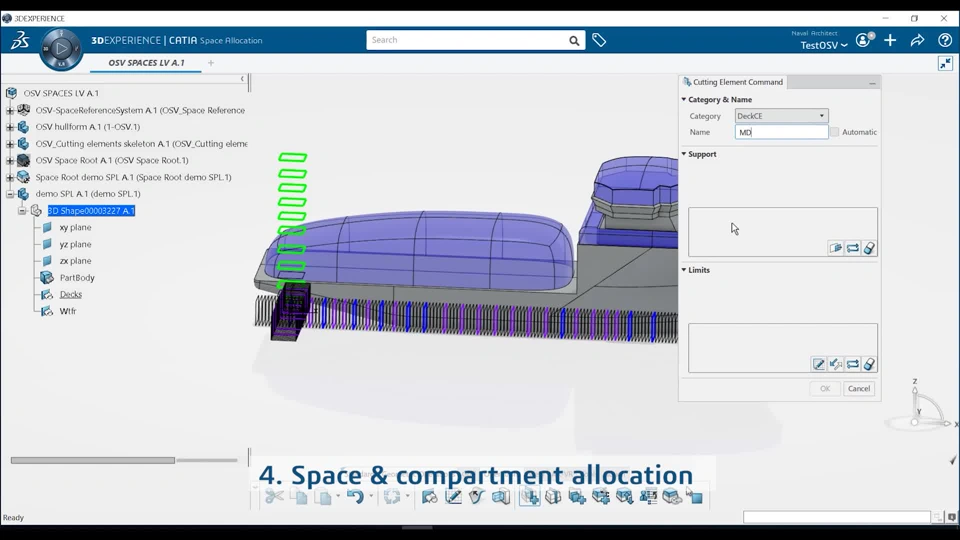The width and height of the screenshot is (960, 540).
Task: Select the xy plane tree item
Action: 75,227
